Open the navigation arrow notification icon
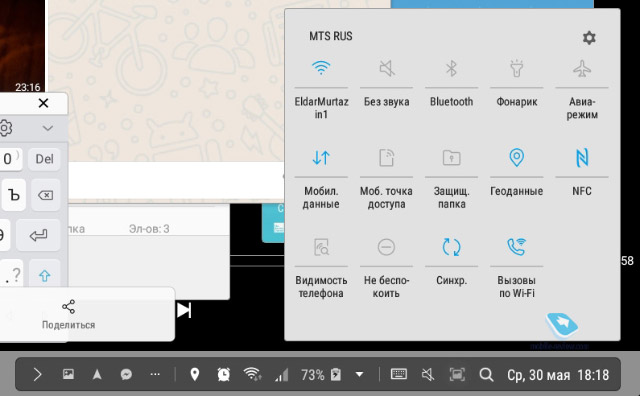 pos(97,374)
